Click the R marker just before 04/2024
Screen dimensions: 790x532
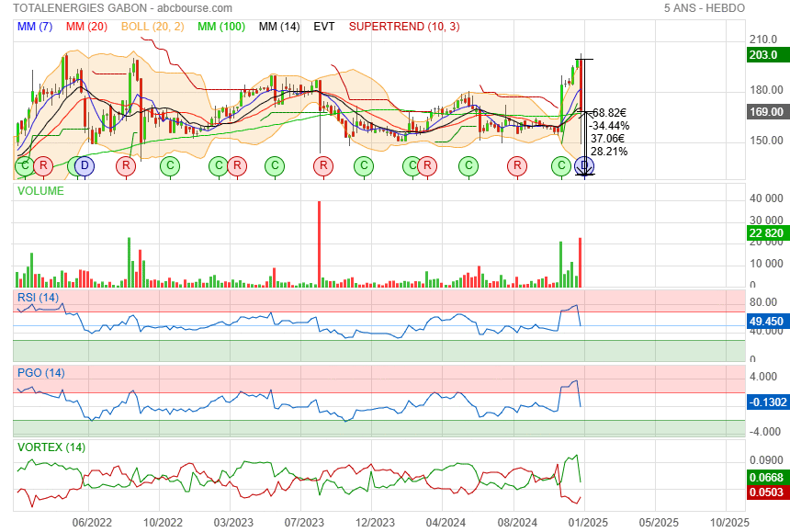pos(427,165)
